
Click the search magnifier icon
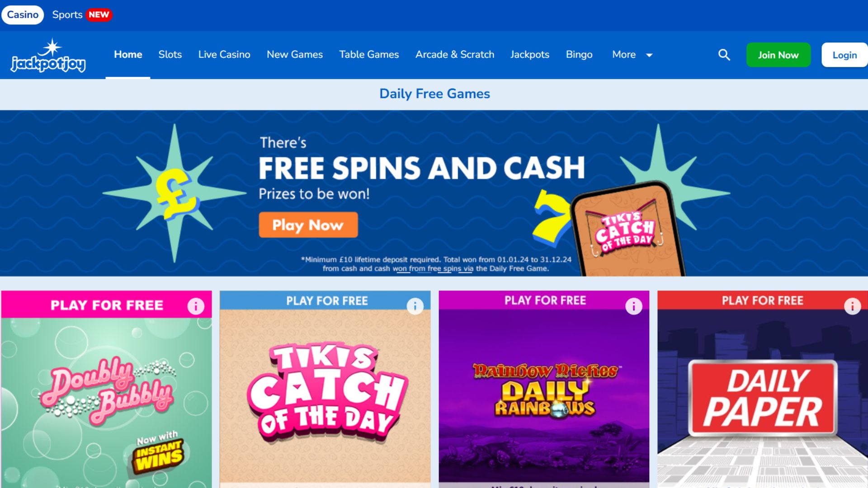pyautogui.click(x=724, y=55)
